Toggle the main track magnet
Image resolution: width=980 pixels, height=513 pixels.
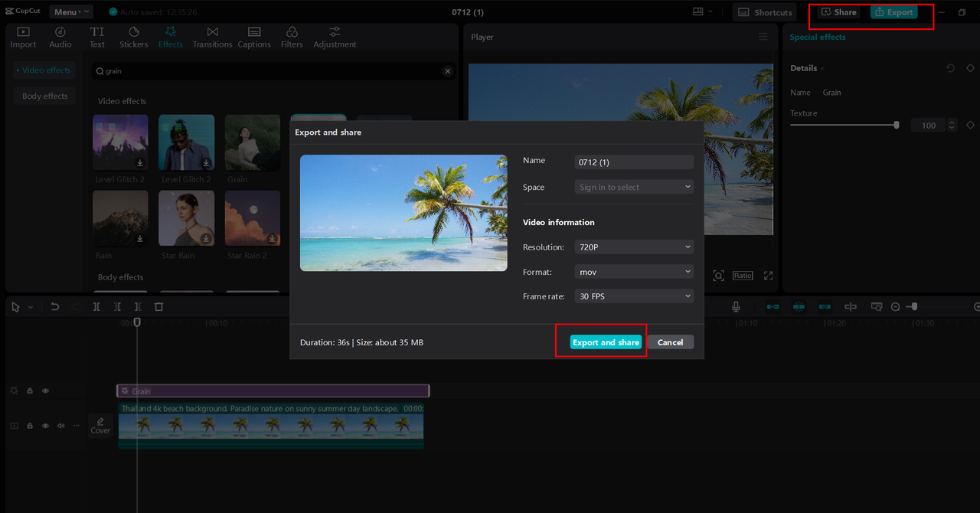(x=773, y=306)
